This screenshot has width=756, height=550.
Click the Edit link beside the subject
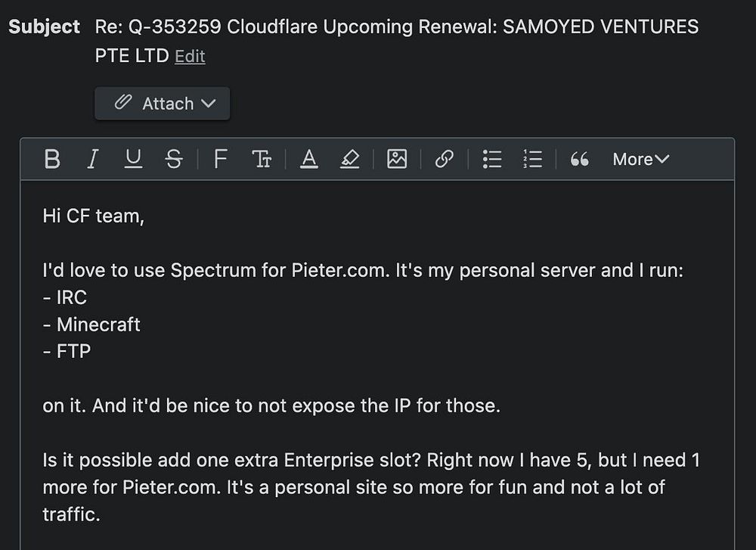(190, 57)
